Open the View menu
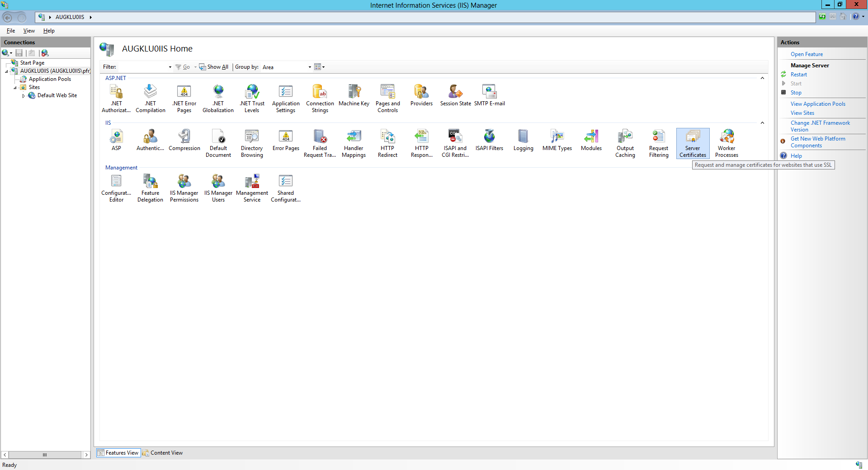Screen dimensions: 868x470 (x=29, y=31)
